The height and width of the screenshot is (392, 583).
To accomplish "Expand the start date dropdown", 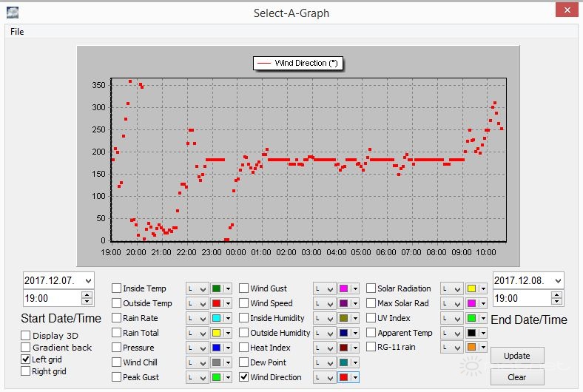I will tap(88, 281).
